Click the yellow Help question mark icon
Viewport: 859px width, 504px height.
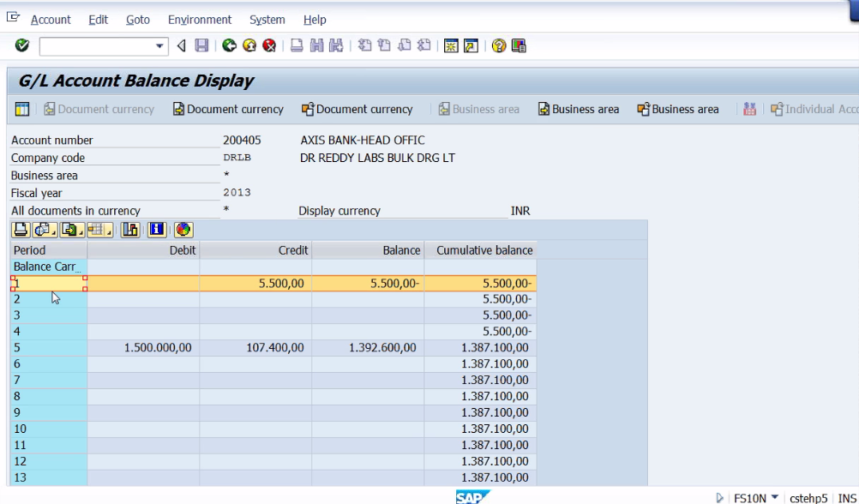[x=499, y=45]
